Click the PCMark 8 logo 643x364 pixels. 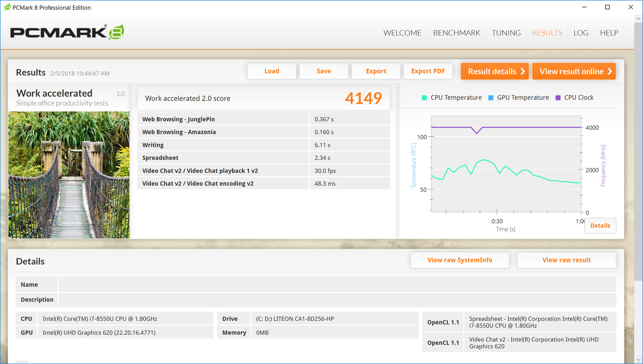point(67,32)
